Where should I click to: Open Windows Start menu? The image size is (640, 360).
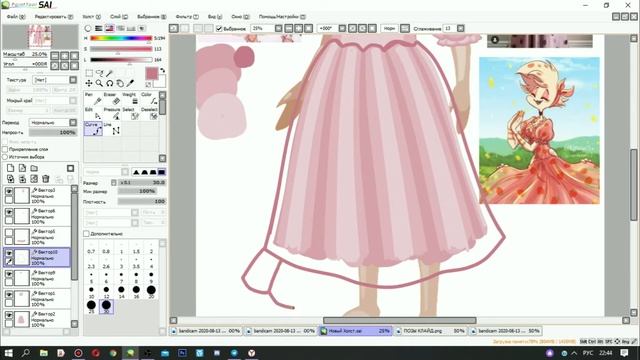coord(8,353)
